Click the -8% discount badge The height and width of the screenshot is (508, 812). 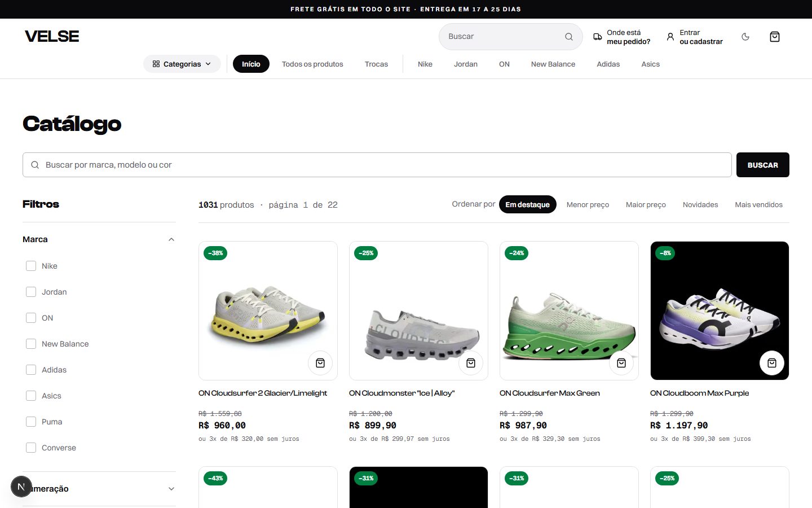[x=665, y=253]
